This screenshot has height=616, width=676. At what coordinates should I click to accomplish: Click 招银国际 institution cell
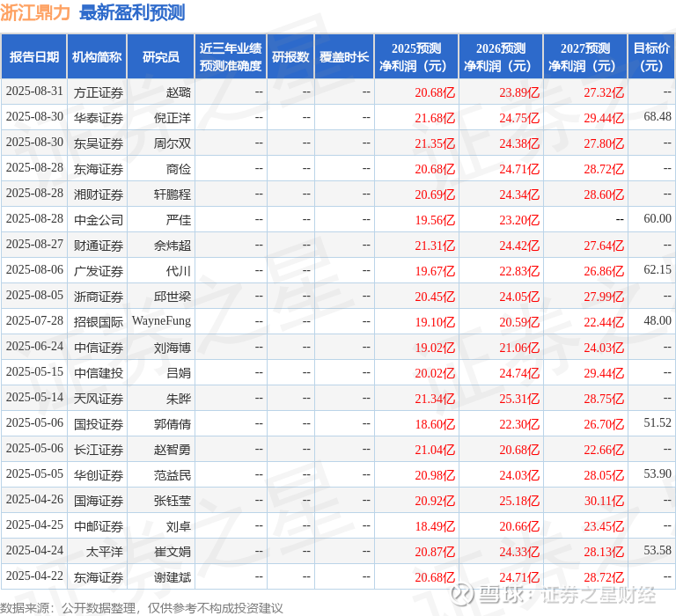99,322
